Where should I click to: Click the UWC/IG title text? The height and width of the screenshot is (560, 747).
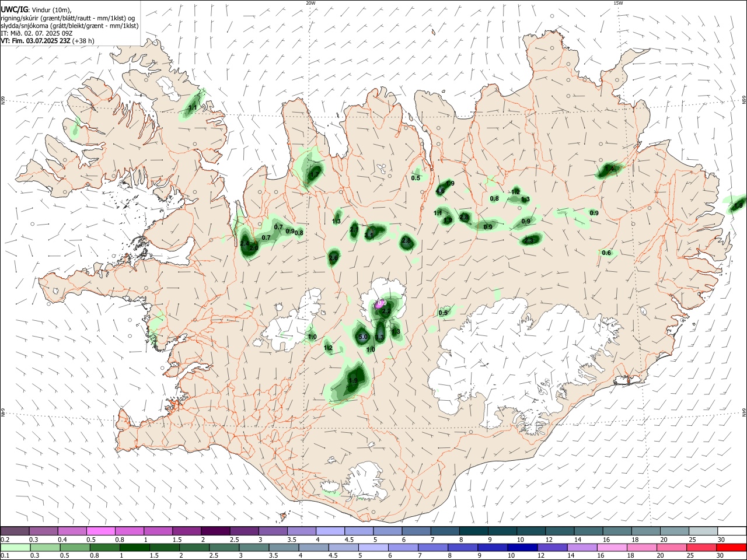pos(14,10)
